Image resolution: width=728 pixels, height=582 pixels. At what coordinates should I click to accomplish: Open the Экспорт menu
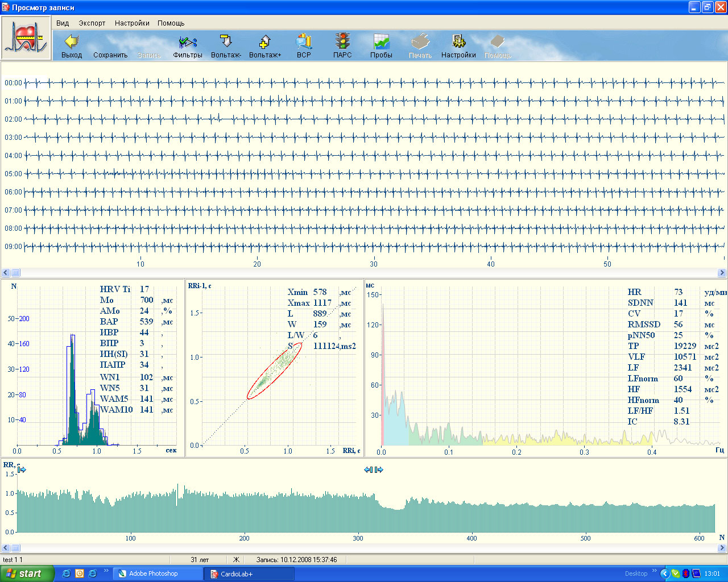[92, 23]
